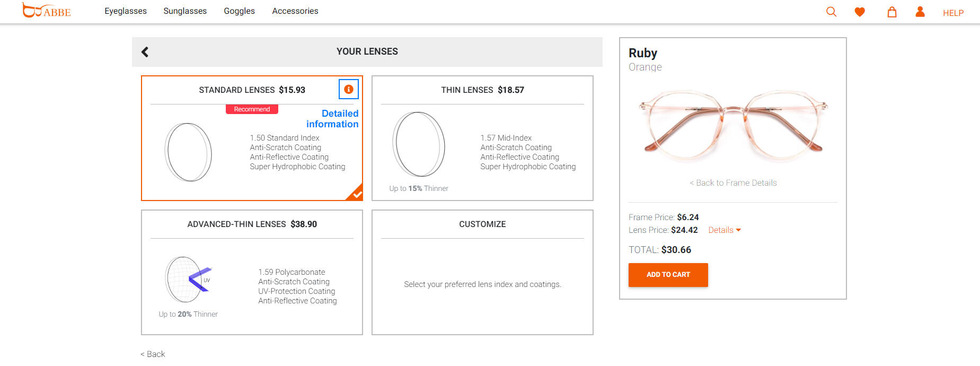Click the Back to Frame Details link
This screenshot has height=366, width=980.
click(x=733, y=182)
